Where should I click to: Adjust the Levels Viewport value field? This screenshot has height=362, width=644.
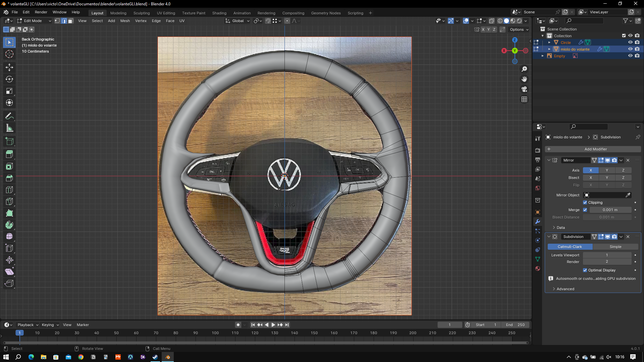point(607,255)
